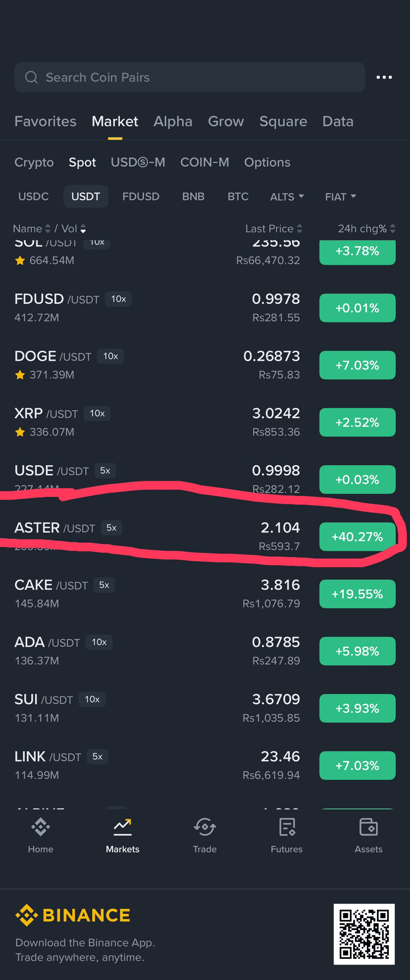This screenshot has height=980, width=410.
Task: Click the Binance logo in footer
Action: pyautogui.click(x=73, y=915)
